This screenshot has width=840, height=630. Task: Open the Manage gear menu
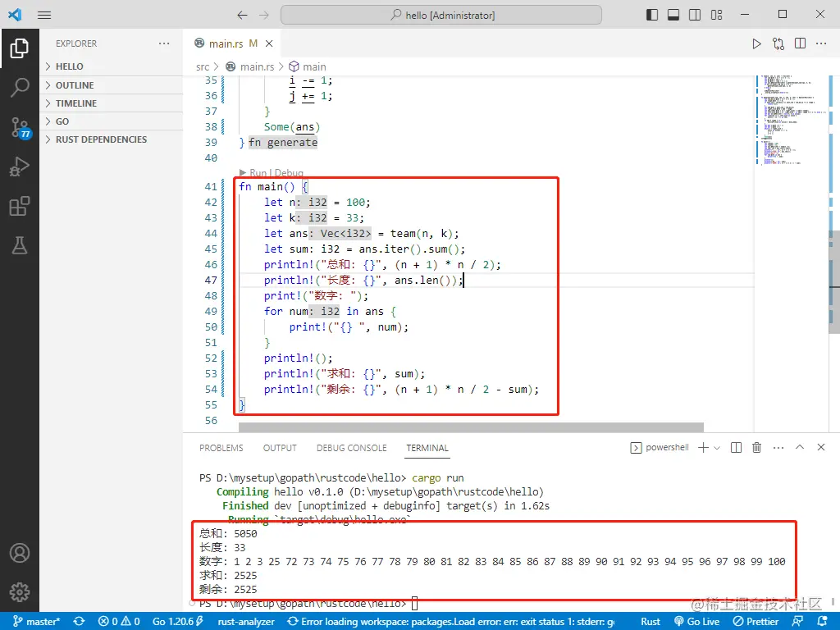(x=20, y=592)
